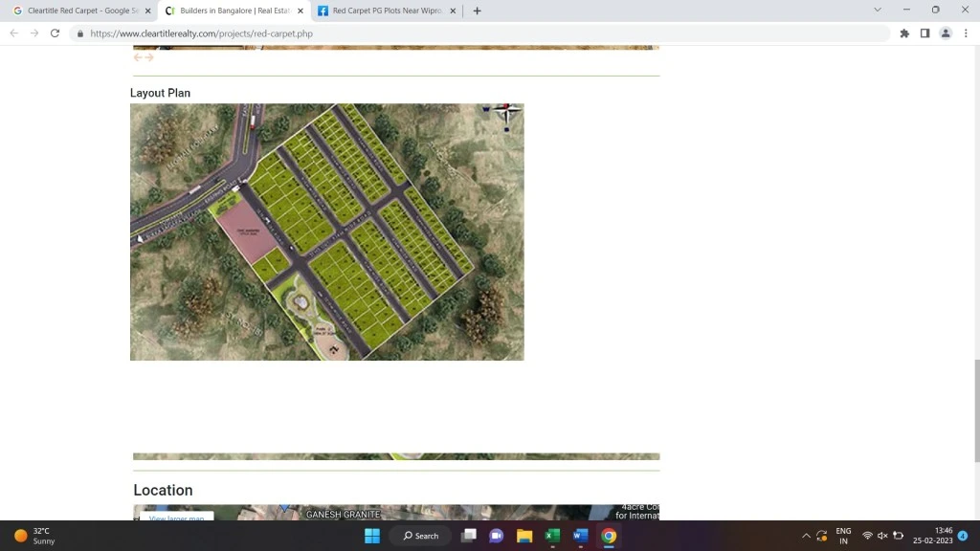Open the sync status tray icon
Viewport: 980px width, 551px height.
point(822,536)
